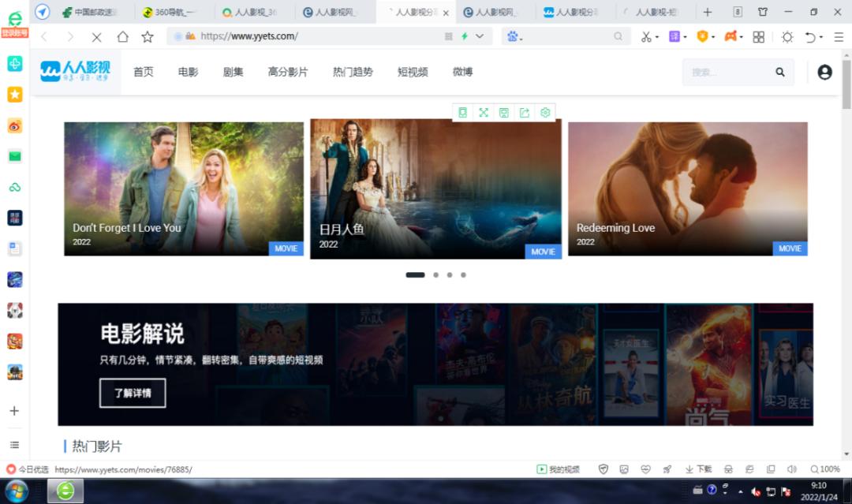Bookmark this page with the star

[x=148, y=36]
